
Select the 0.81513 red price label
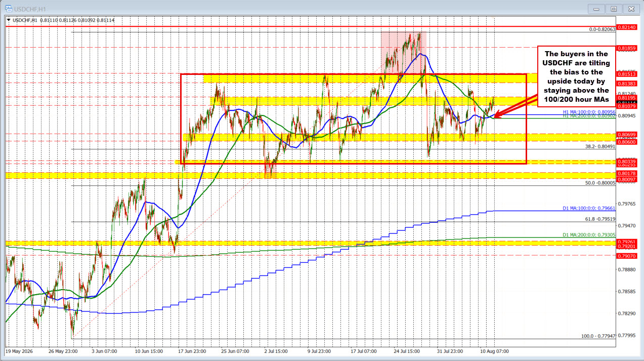(x=626, y=74)
